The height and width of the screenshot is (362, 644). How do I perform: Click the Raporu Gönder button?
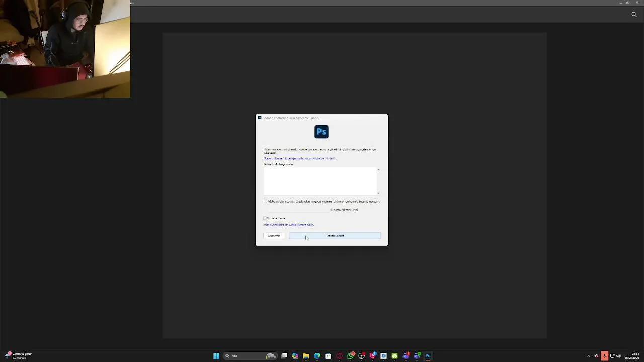click(335, 236)
